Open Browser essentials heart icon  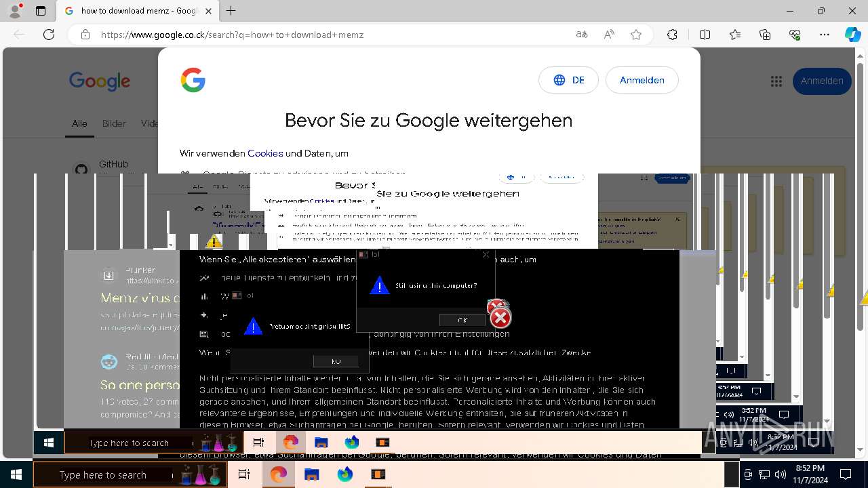tap(795, 35)
